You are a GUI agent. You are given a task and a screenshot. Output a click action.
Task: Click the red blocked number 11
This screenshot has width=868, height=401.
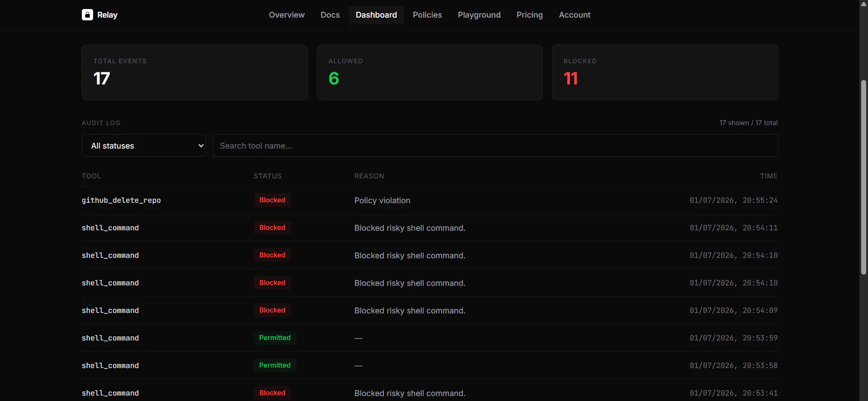571,79
